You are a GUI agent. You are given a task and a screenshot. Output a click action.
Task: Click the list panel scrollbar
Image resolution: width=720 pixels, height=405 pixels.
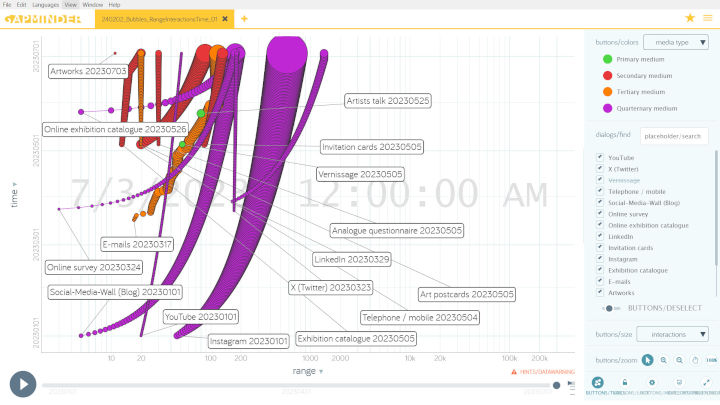[x=716, y=208]
